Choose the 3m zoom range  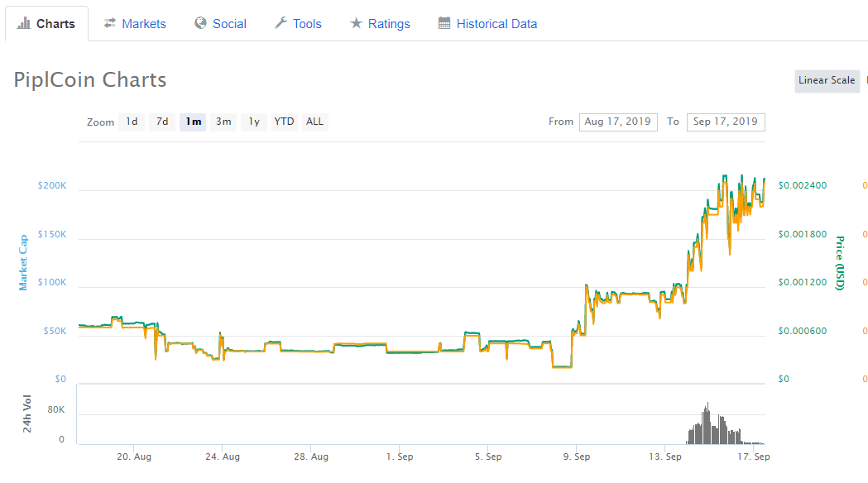point(223,122)
